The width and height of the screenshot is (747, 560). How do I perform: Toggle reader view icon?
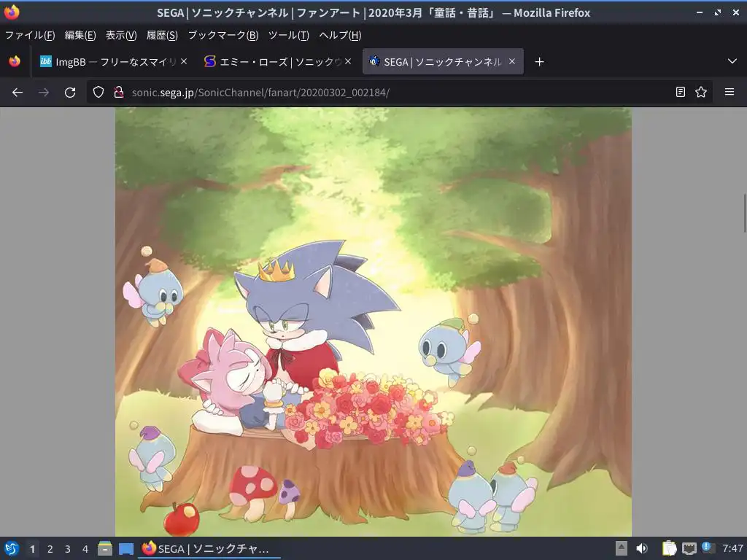tap(681, 92)
